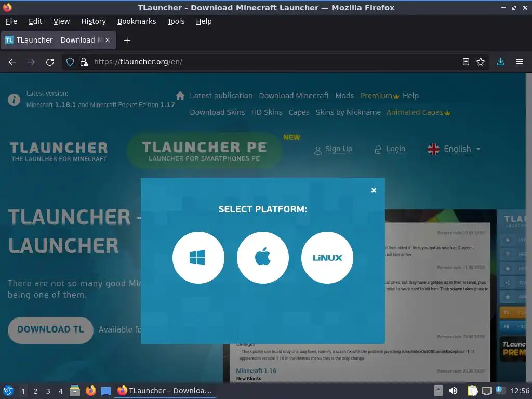Click the info icon beside Latest version
This screenshot has width=532, height=399.
14,100
